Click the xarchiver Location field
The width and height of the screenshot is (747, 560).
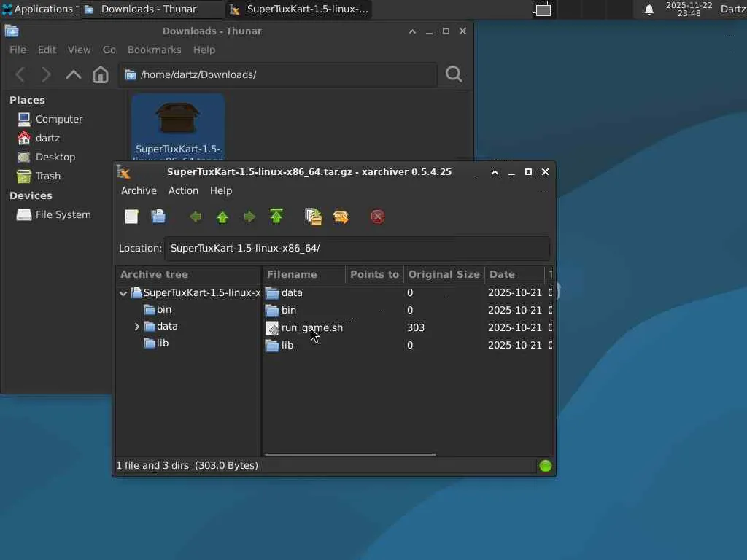click(x=357, y=249)
